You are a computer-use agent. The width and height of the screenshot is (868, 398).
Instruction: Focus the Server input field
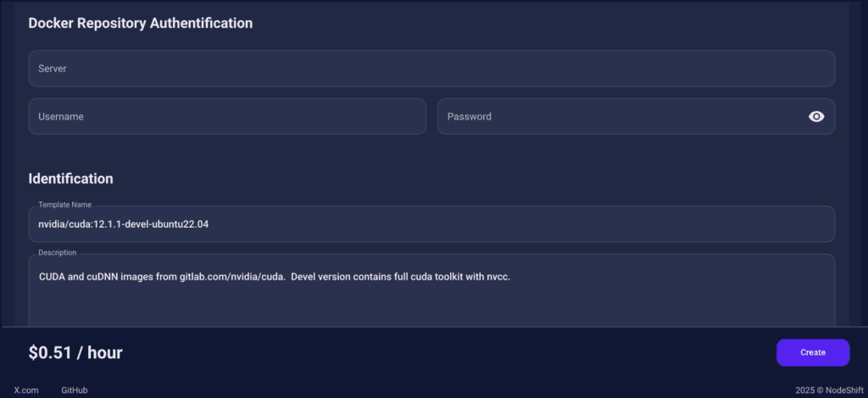tap(431, 69)
